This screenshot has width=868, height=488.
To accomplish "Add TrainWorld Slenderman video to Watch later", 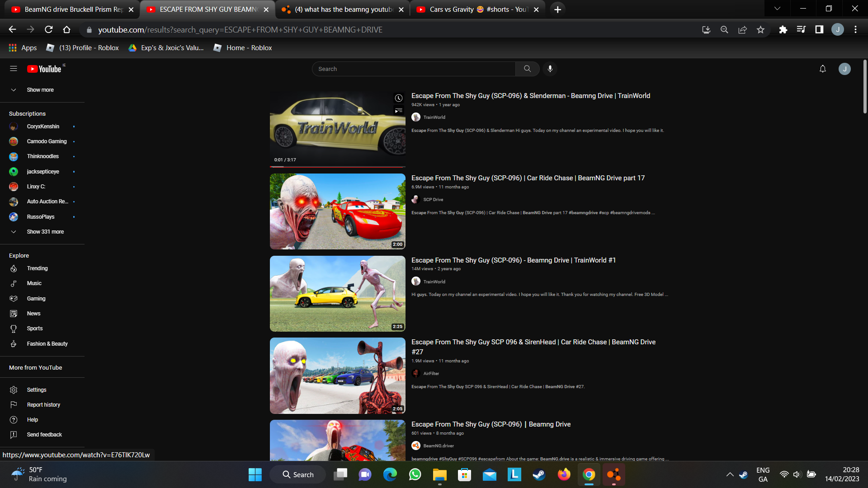I will 398,98.
